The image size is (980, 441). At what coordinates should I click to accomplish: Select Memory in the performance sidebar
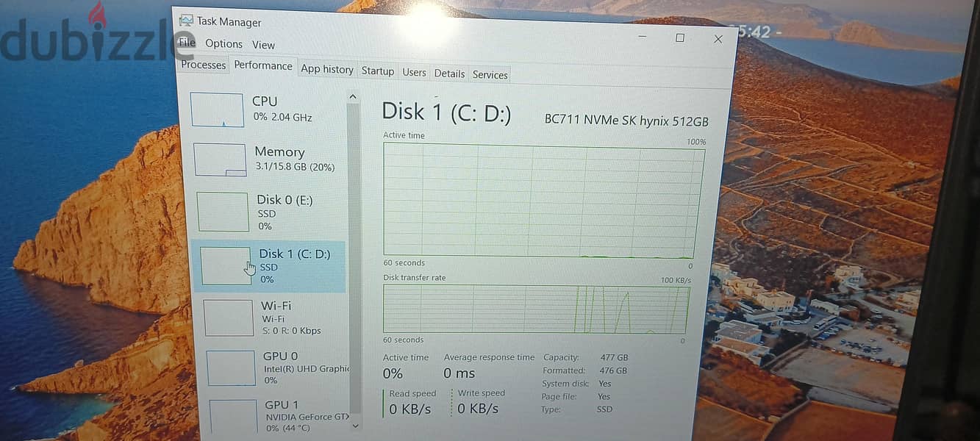[x=269, y=159]
